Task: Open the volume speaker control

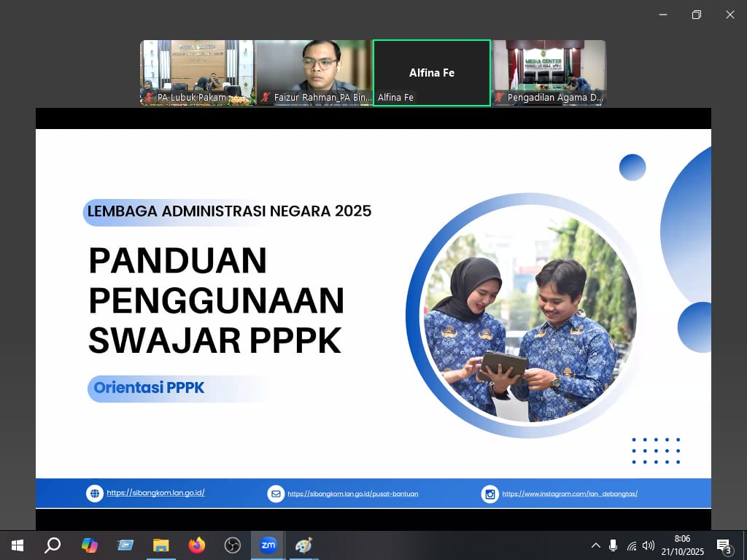Action: [649, 545]
